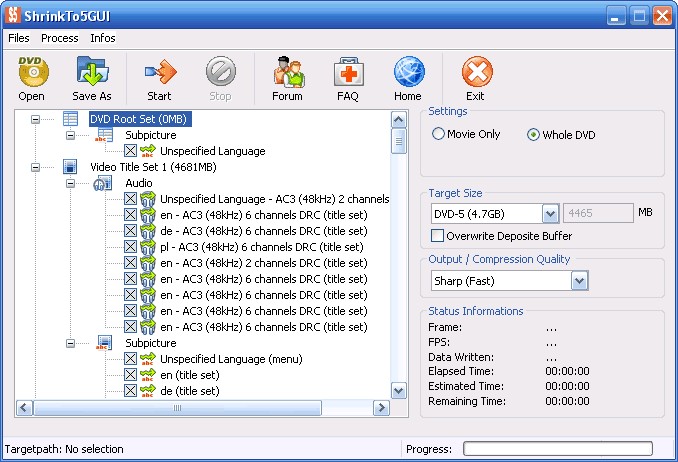Open the Forum people icon
This screenshot has width=678, height=462.
point(288,71)
